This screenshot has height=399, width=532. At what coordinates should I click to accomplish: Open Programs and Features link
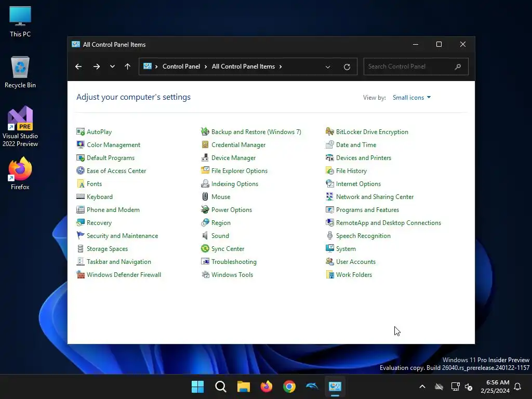click(x=367, y=210)
